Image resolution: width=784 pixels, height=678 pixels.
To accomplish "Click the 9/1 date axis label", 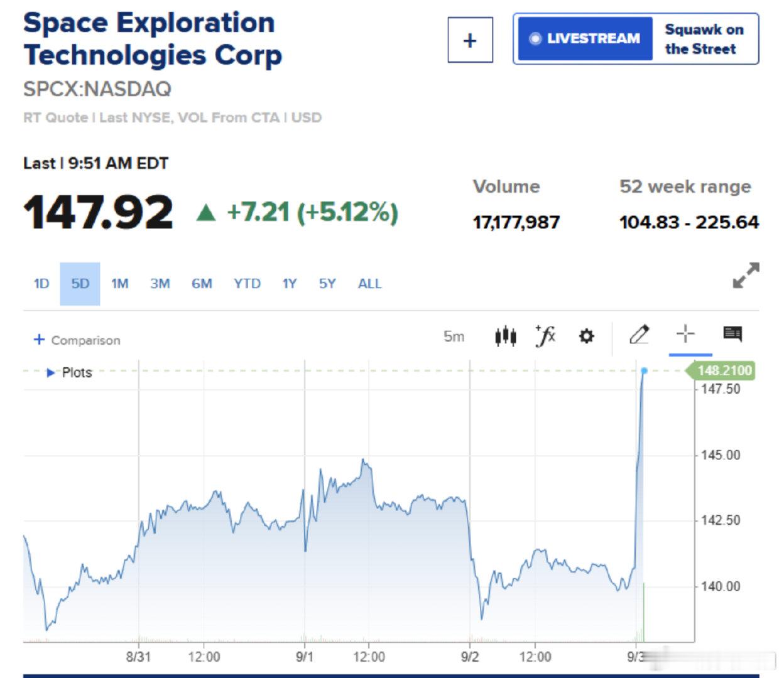I will 305,657.
